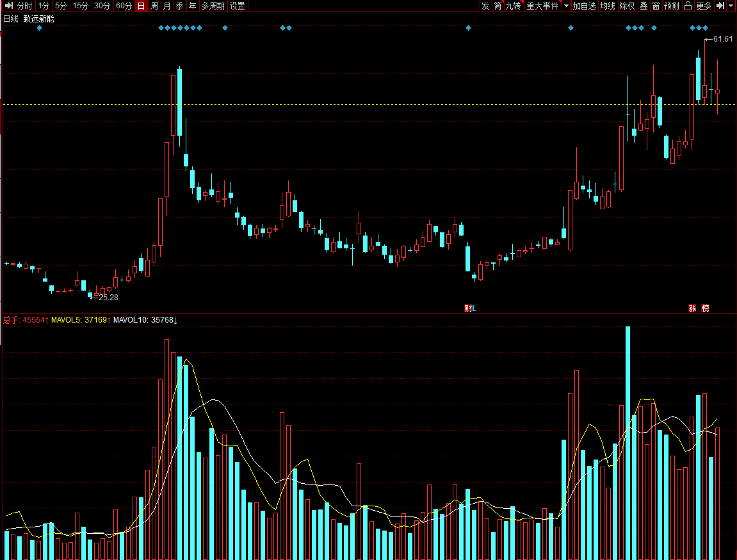The height and width of the screenshot is (560, 737).
Task: Toggle the padlock lock icon
Action: click(688, 6)
